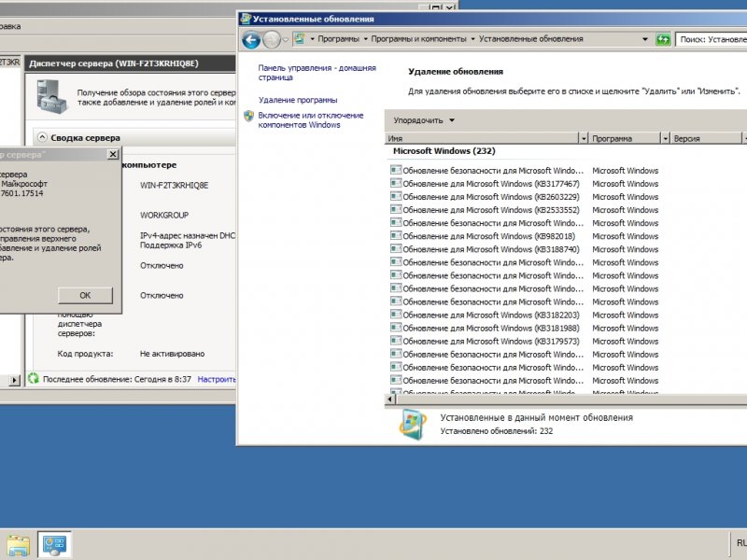Collapse the Сводка сервера section
747x560 pixels.
[x=42, y=137]
